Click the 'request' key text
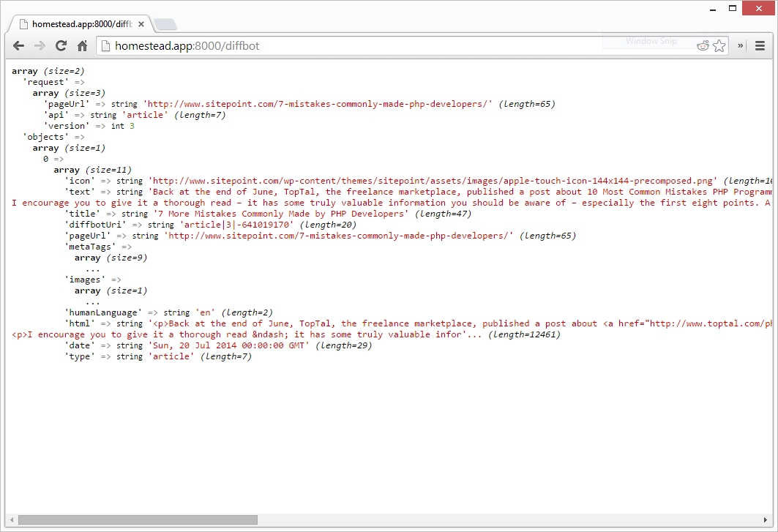This screenshot has width=778, height=532. tap(45, 82)
